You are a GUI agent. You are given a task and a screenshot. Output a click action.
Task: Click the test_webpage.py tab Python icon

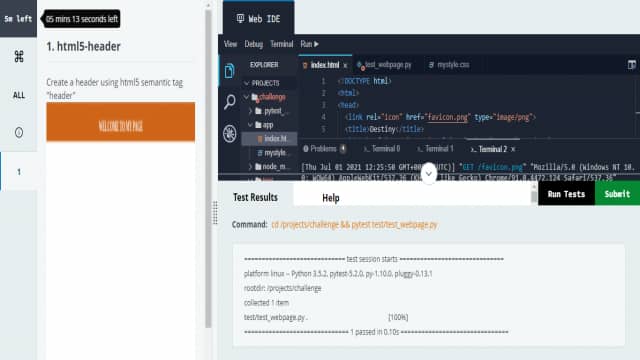click(x=360, y=65)
